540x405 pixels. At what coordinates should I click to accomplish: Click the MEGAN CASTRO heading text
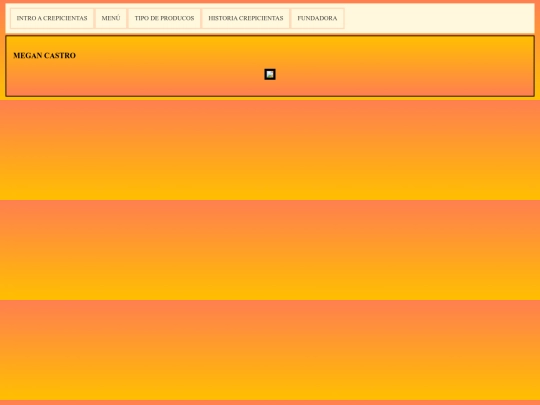[x=44, y=55]
